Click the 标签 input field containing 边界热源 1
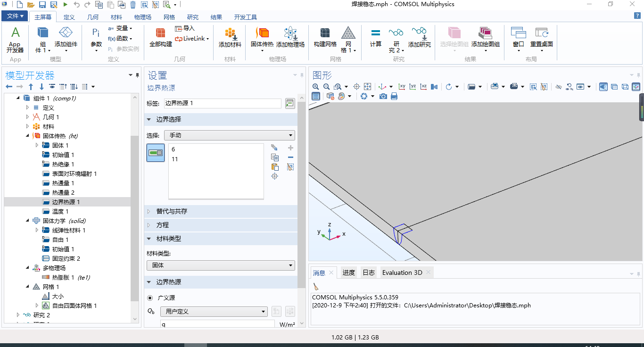 [x=223, y=103]
